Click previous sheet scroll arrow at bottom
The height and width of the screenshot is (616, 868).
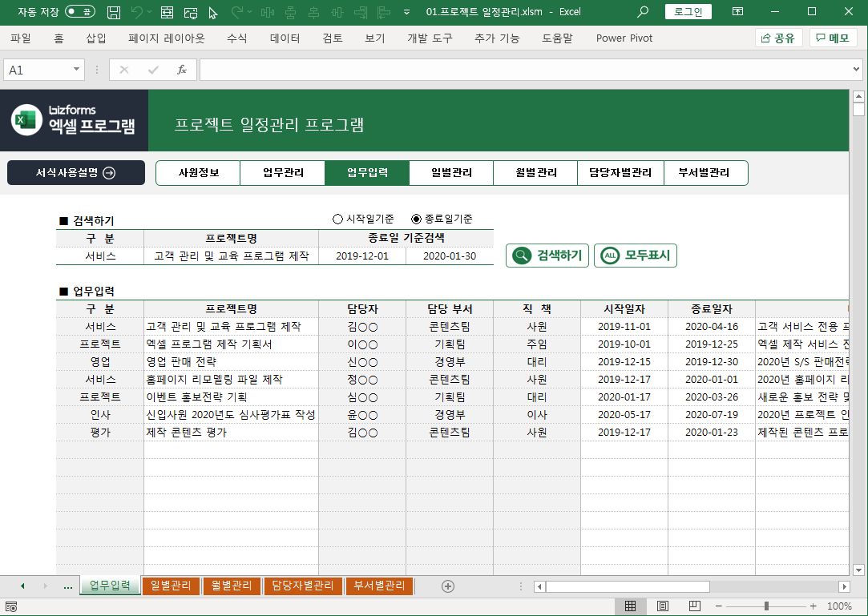(22, 586)
